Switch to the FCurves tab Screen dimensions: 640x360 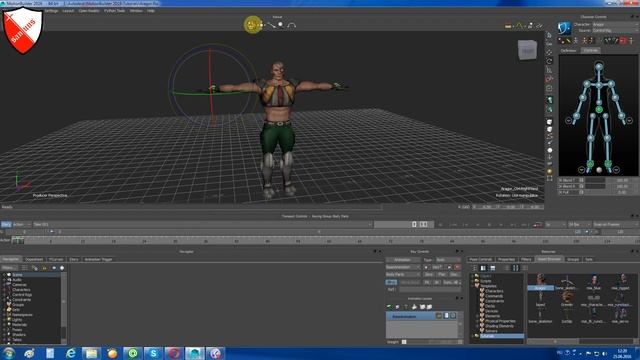tap(56, 259)
